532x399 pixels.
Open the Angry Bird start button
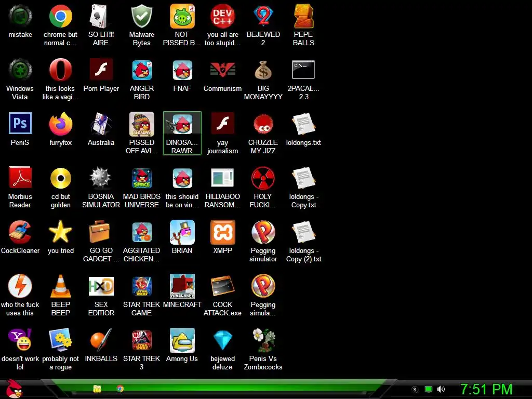pos(14,389)
